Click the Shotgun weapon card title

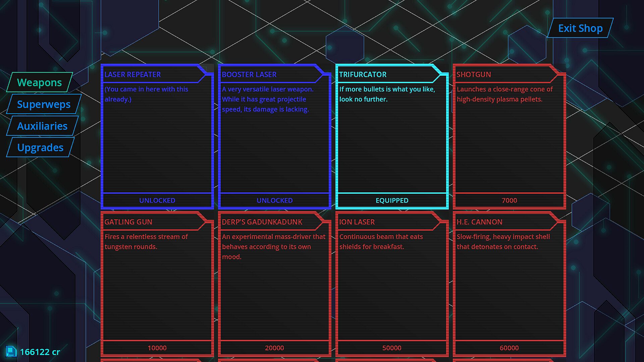(474, 74)
